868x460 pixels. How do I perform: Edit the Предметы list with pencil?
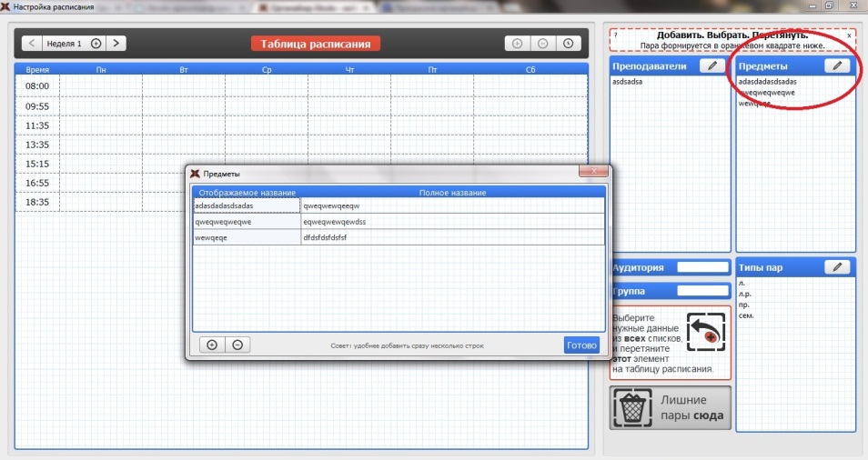point(837,65)
